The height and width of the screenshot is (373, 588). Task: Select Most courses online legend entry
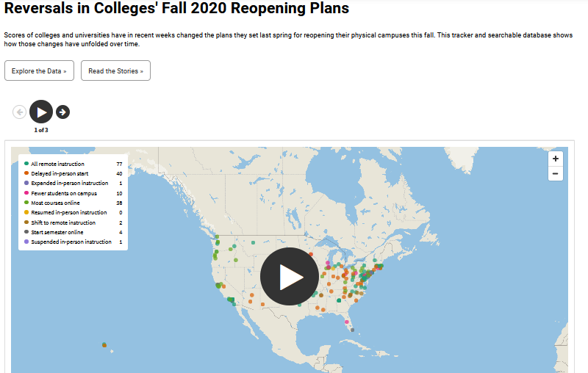(x=73, y=203)
